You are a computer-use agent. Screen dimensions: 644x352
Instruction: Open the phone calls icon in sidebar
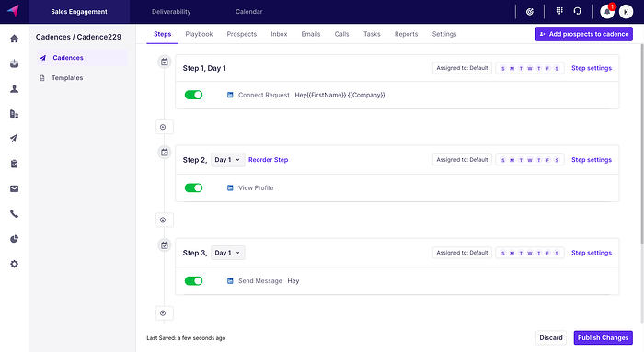point(15,214)
